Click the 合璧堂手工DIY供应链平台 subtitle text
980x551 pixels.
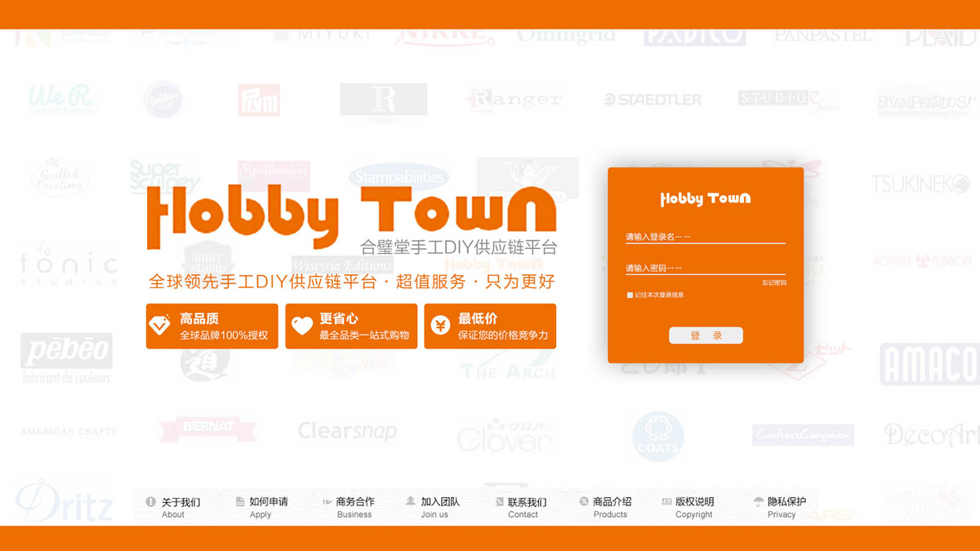[x=459, y=247]
